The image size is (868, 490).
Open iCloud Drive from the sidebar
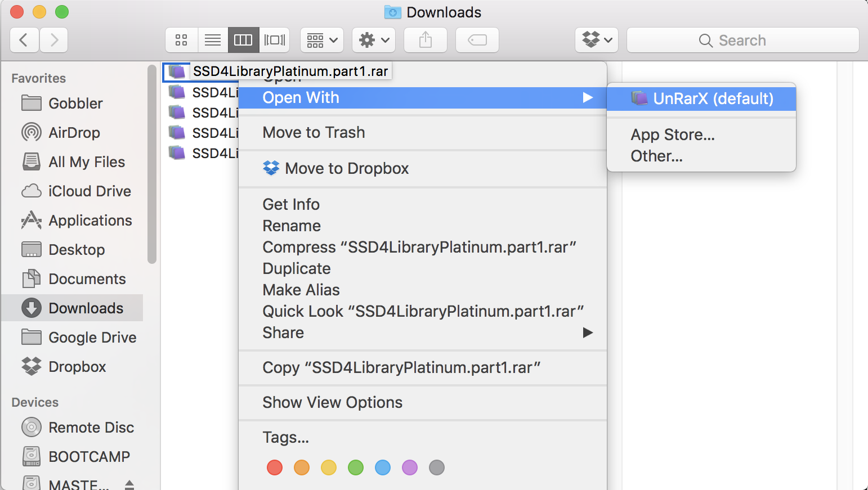click(x=89, y=191)
